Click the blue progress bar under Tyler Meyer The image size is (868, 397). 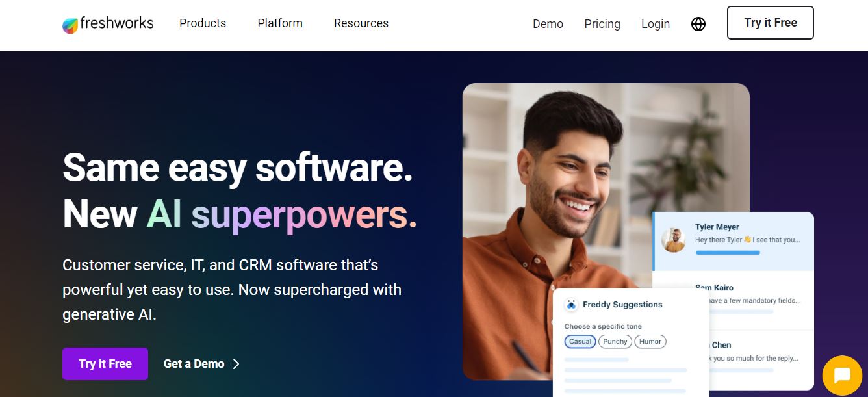point(728,252)
